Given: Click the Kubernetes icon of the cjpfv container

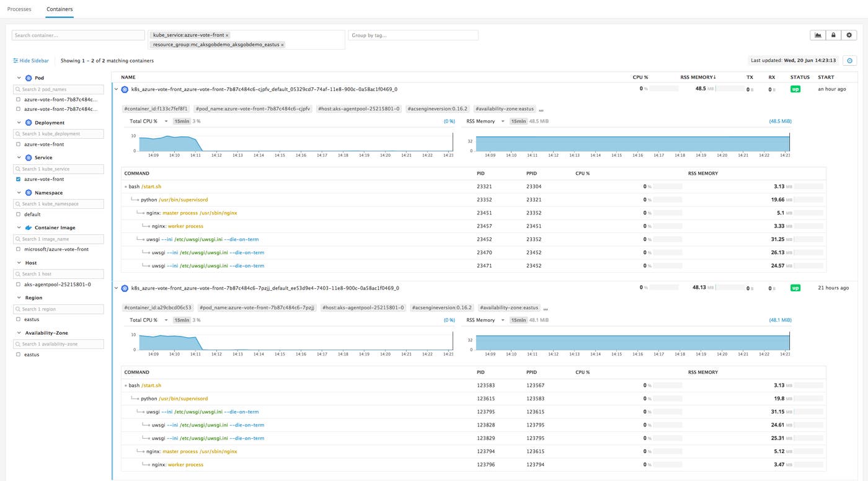Looking at the screenshot, I should [x=125, y=89].
